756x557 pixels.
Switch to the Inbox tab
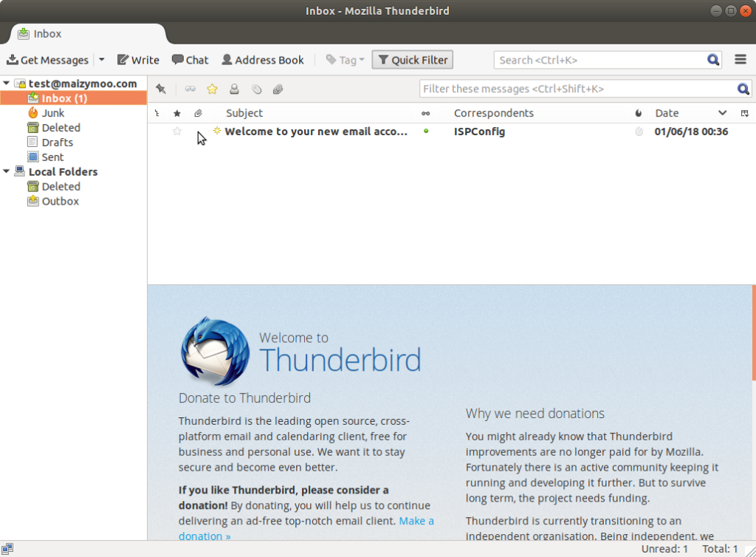tap(88, 34)
